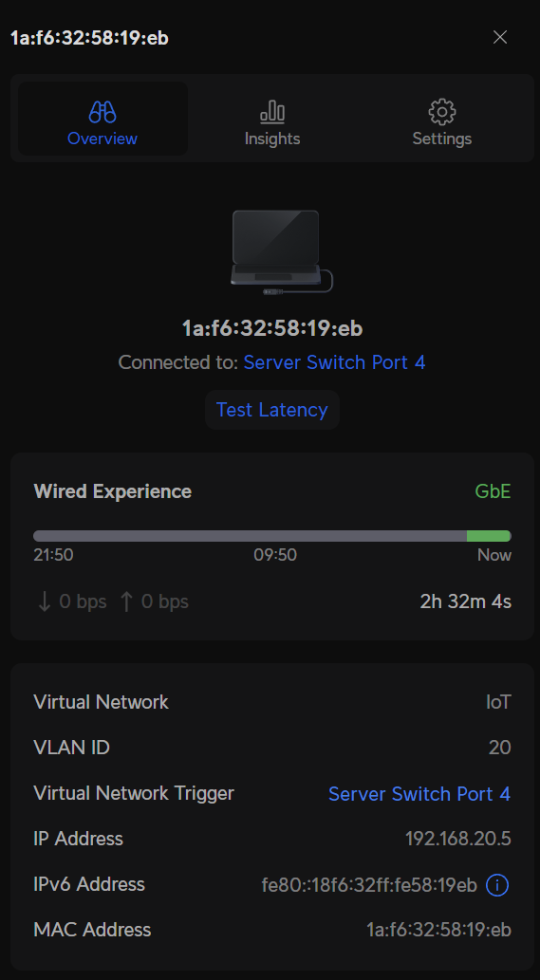Screen dimensions: 540x980
Task: Click the Overview binoculars icon
Action: click(102, 112)
